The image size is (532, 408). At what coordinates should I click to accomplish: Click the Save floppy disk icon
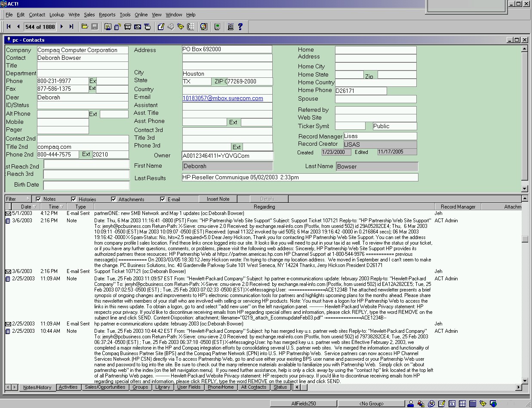(x=95, y=27)
